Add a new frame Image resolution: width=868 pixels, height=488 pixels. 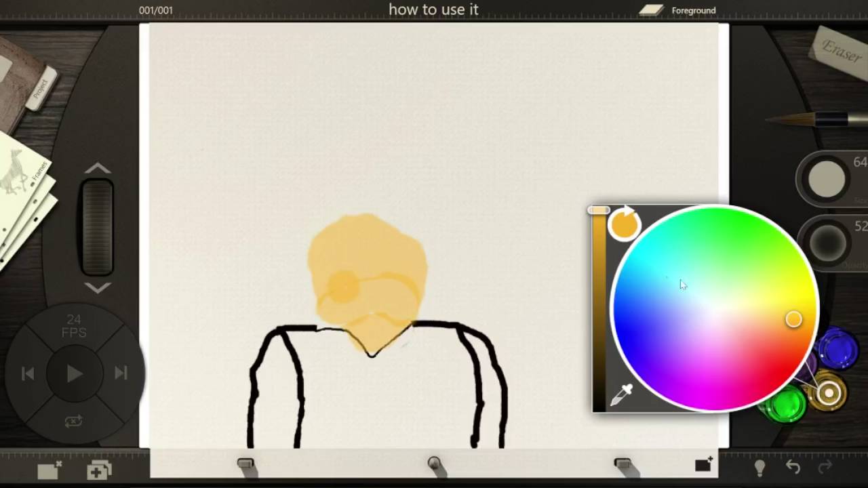[x=704, y=464]
